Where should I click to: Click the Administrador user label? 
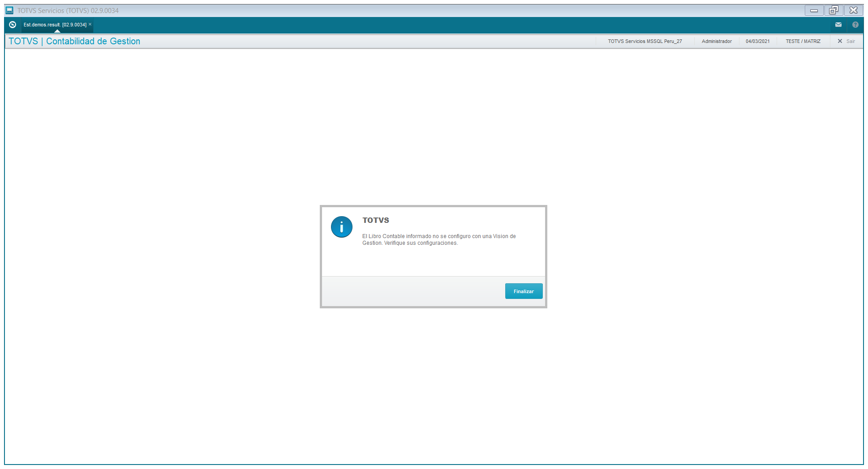point(717,41)
